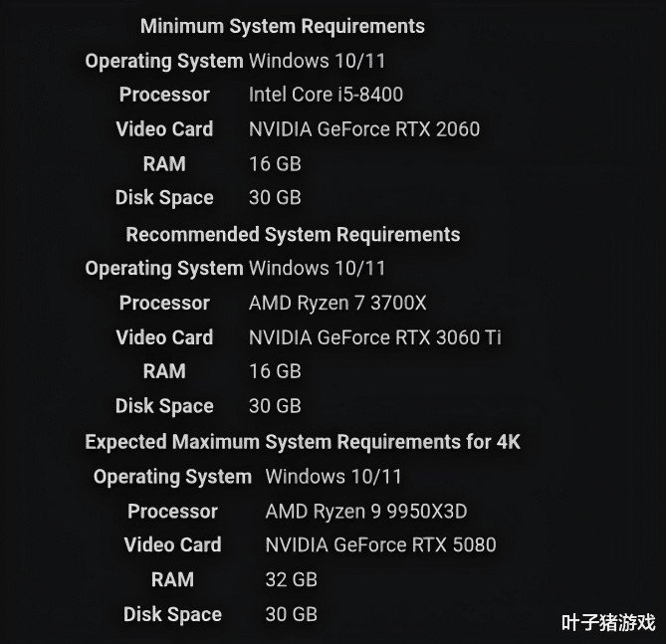
Task: Click Windows 10/11 in the Recommended section
Action: click(x=317, y=269)
